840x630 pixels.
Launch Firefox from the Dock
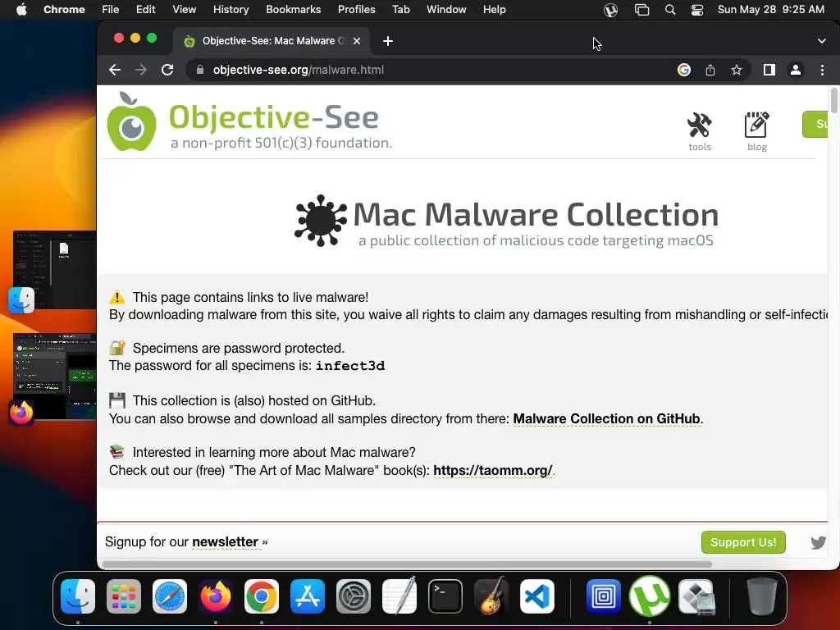pos(216,596)
